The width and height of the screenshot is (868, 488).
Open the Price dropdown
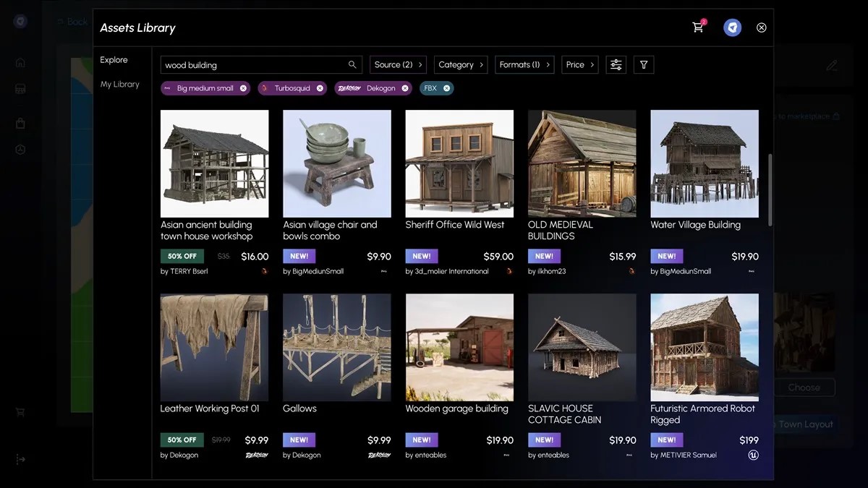click(x=579, y=64)
